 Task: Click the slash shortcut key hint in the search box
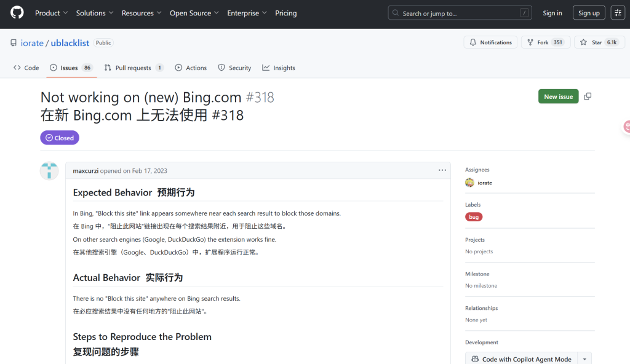tap(524, 13)
